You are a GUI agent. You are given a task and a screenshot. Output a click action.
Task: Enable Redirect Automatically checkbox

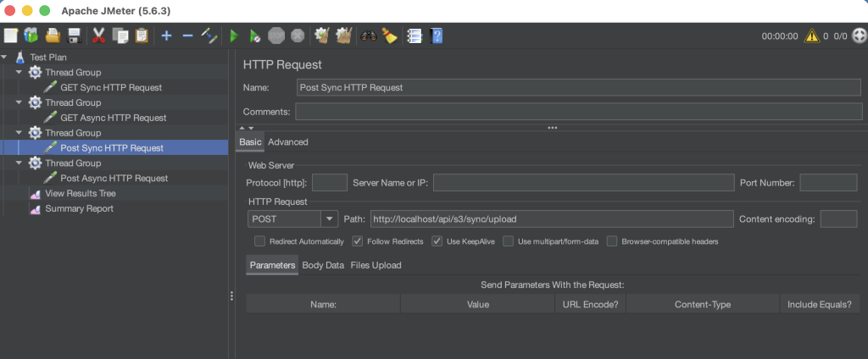coord(259,241)
